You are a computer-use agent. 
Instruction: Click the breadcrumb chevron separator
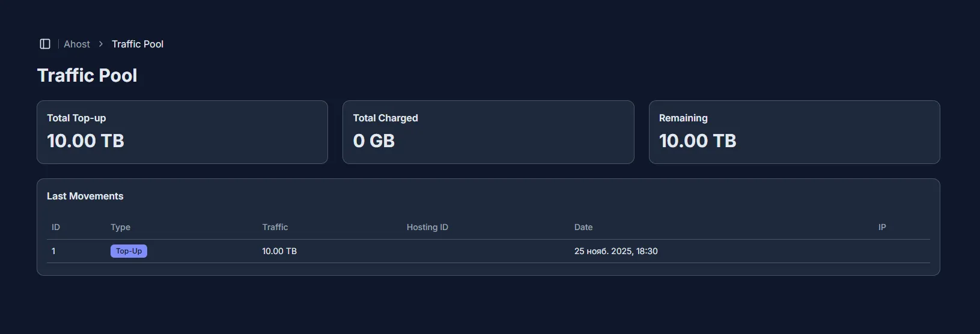click(x=101, y=44)
